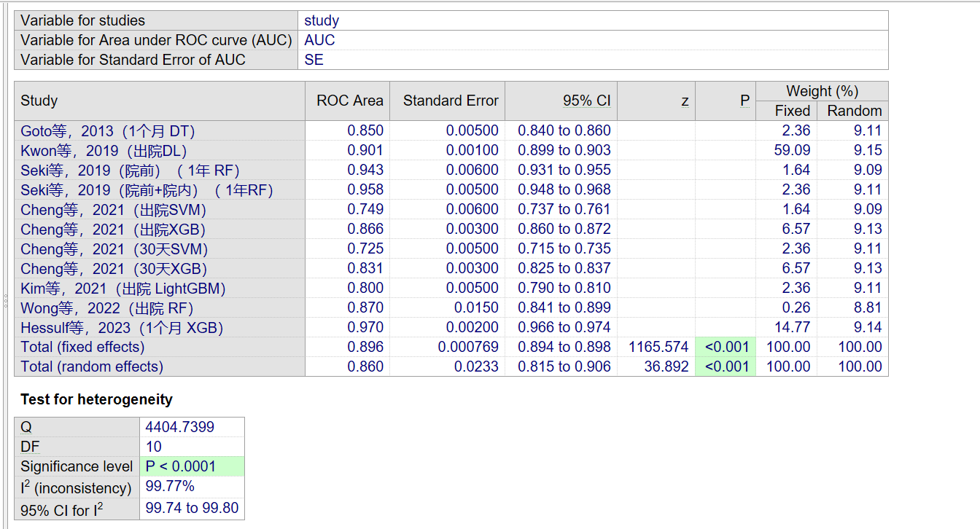
Task: Click the I² (inconsistency) label
Action: click(x=76, y=487)
